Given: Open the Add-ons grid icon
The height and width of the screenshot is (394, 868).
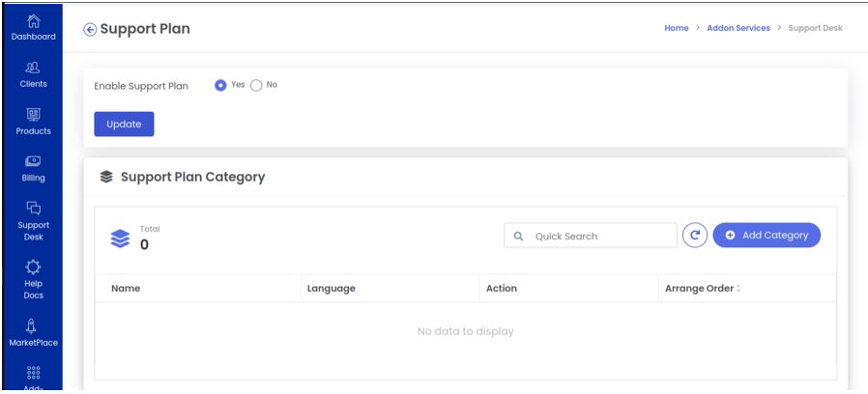Looking at the screenshot, I should (x=33, y=373).
